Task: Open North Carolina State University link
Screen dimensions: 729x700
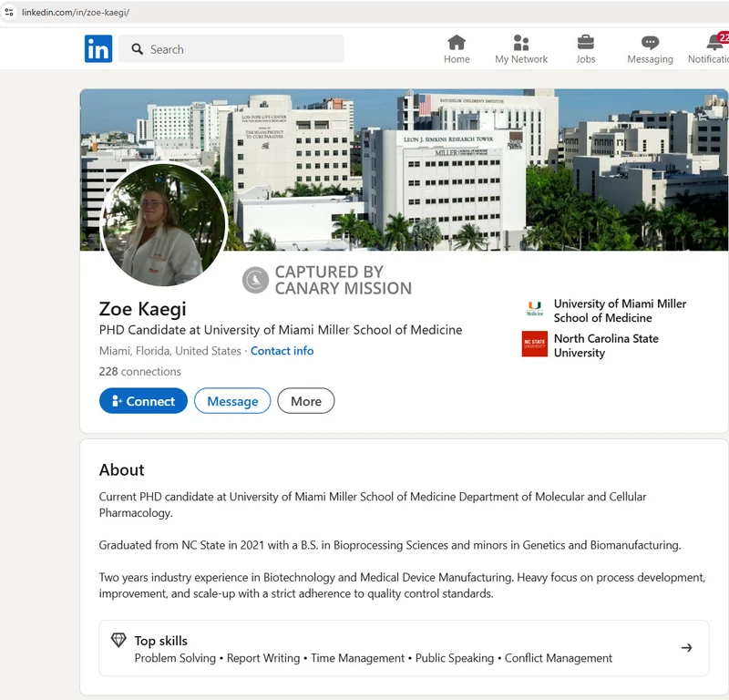Action: [x=606, y=345]
